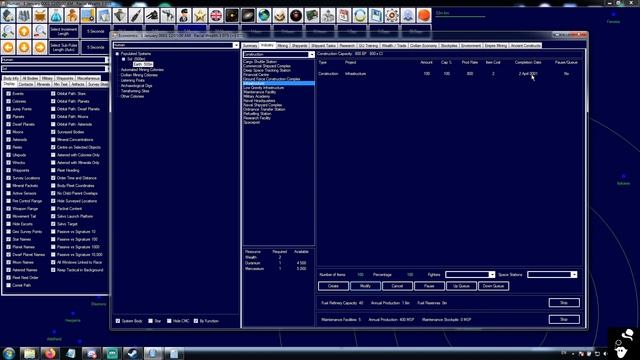Enable the Active Sensors checkbox
Screen dimensions: 640x360
pos(9,193)
